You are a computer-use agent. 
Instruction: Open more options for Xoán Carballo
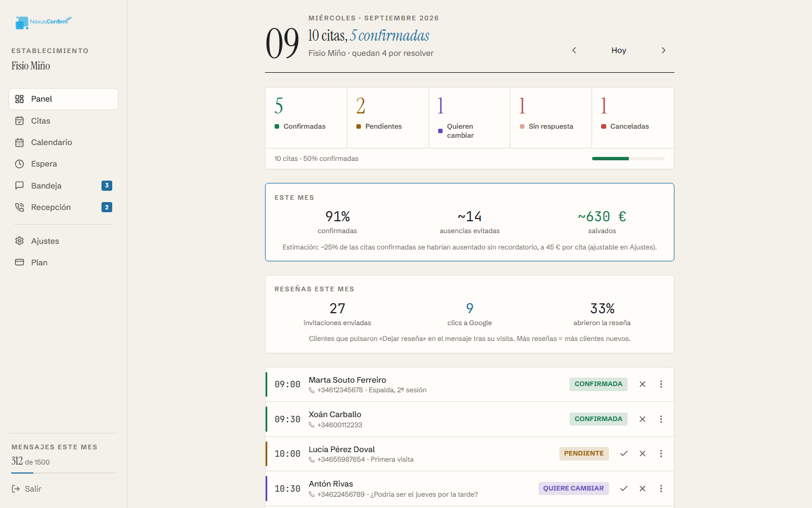click(661, 419)
